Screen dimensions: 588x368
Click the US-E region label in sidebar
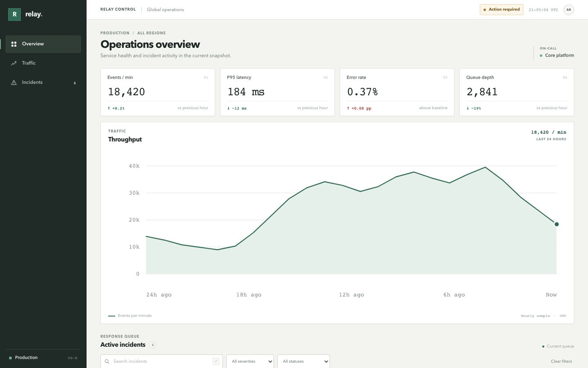(x=73, y=358)
